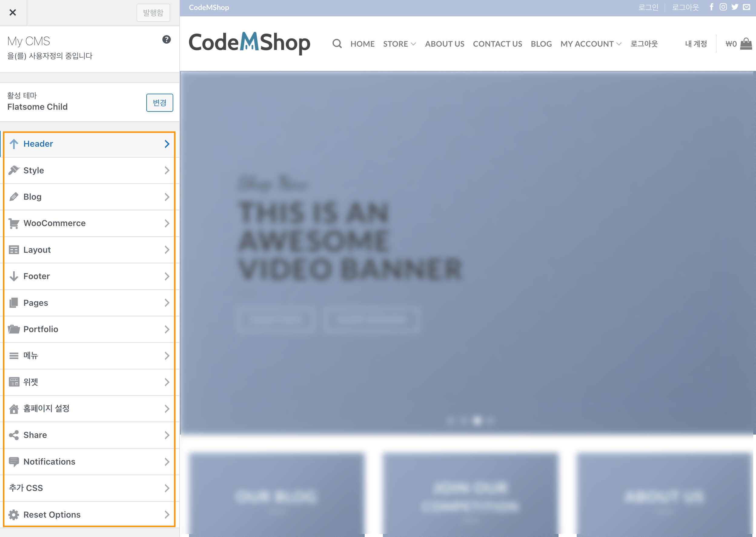Close the customizer with the X icon
Screen dimensions: 756x537
coord(13,12)
